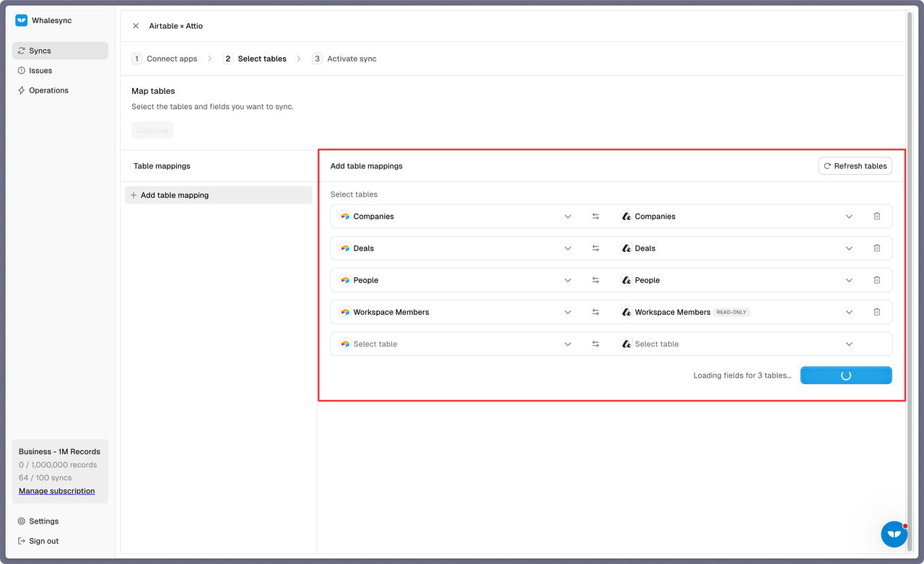Viewport: 924px width, 564px height.
Task: Open the Attio People table dropdown
Action: (x=737, y=280)
